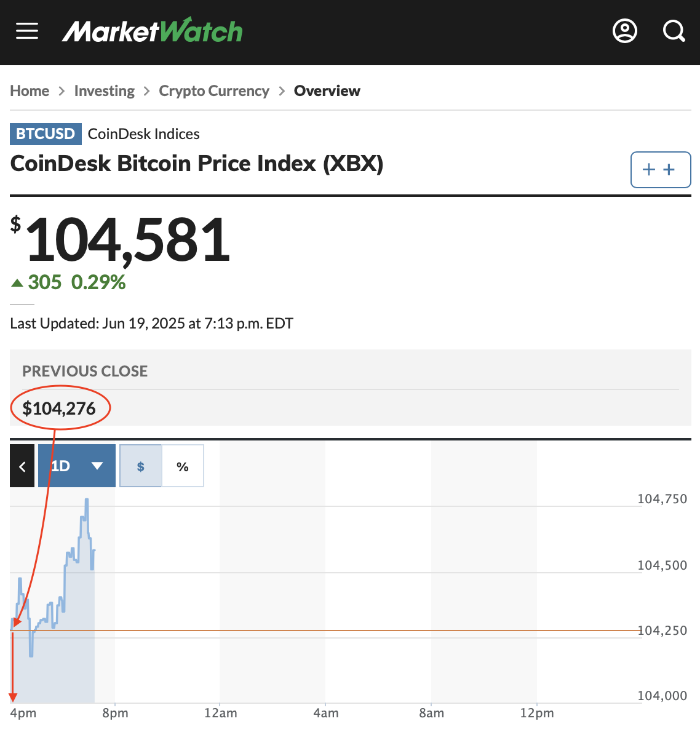This screenshot has width=700, height=737.
Task: Add XBX to watchlist with plus button
Action: tap(661, 170)
